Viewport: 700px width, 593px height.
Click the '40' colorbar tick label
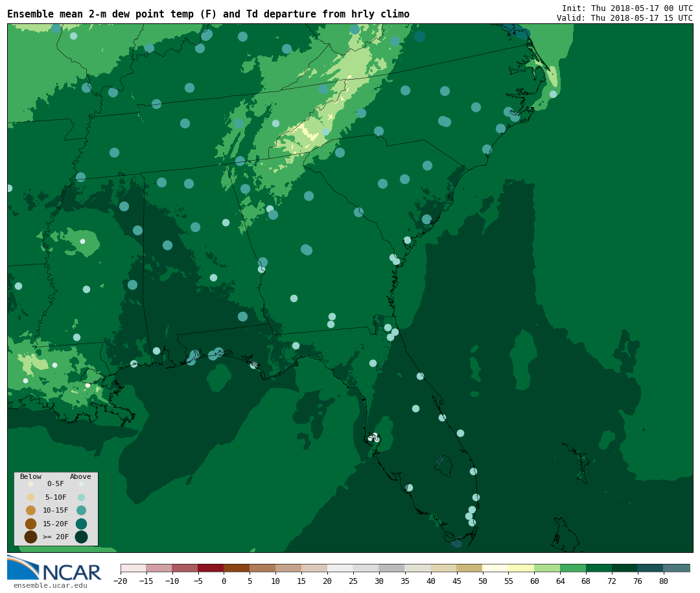tap(431, 581)
